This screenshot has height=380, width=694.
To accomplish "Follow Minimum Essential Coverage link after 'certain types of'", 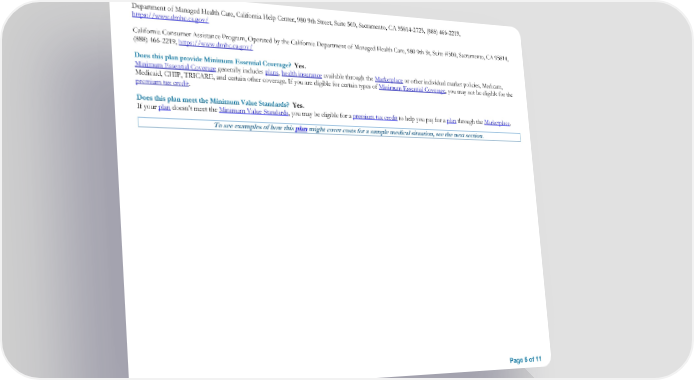I will pos(412,88).
